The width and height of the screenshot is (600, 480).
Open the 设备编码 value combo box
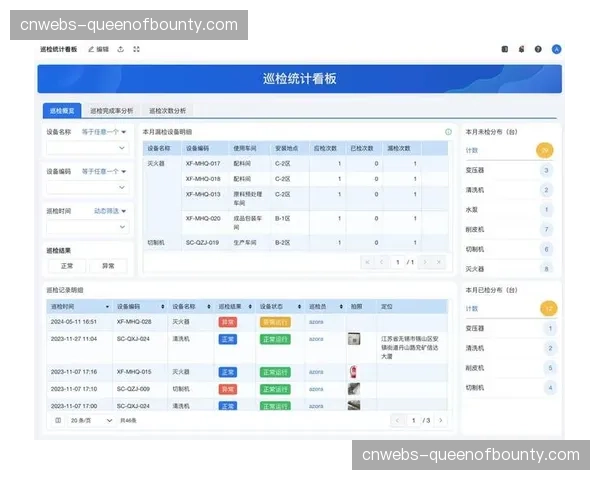88,187
